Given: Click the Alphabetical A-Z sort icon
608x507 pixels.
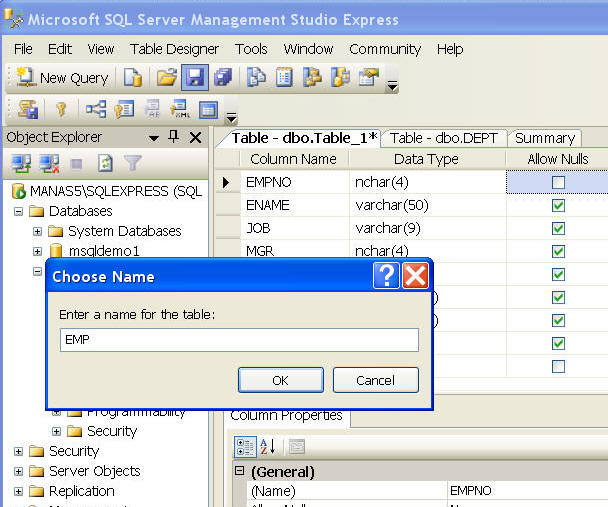Looking at the screenshot, I should coord(268,447).
